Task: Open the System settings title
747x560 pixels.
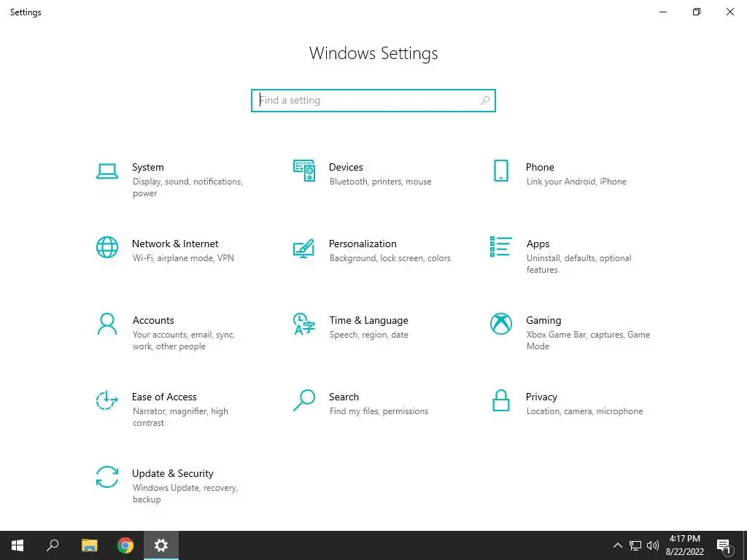Action: point(147,167)
